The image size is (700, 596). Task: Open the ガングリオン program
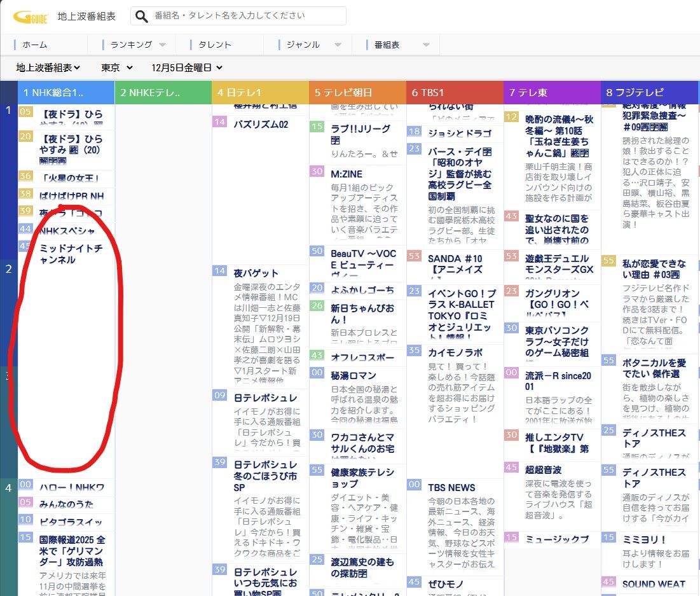point(556,304)
